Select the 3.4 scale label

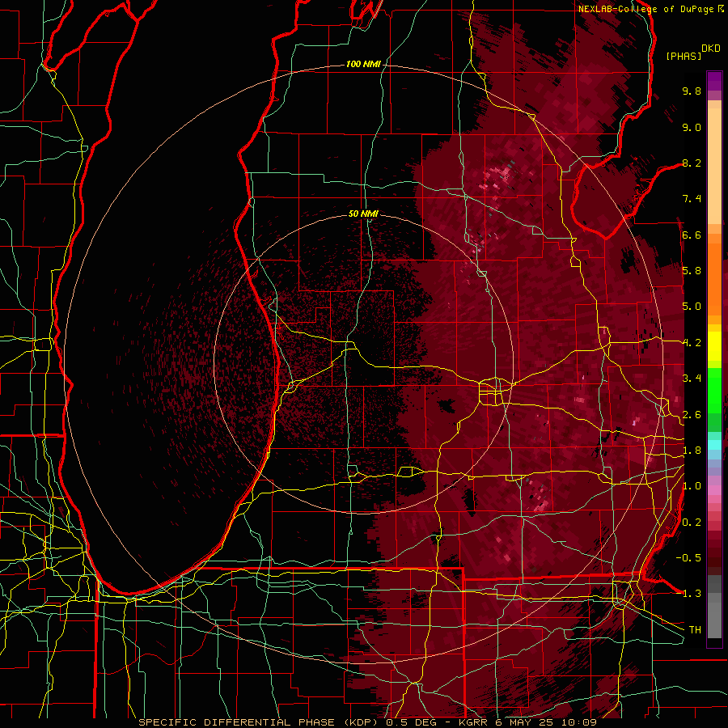(692, 379)
